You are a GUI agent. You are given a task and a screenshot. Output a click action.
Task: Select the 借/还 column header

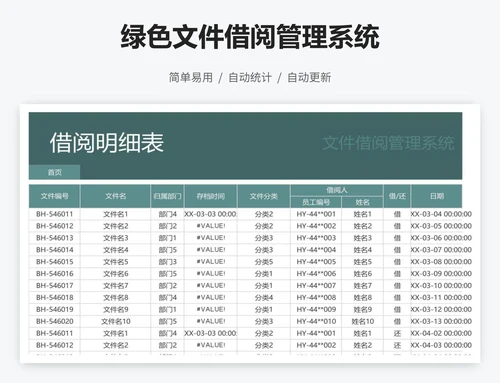(x=397, y=196)
